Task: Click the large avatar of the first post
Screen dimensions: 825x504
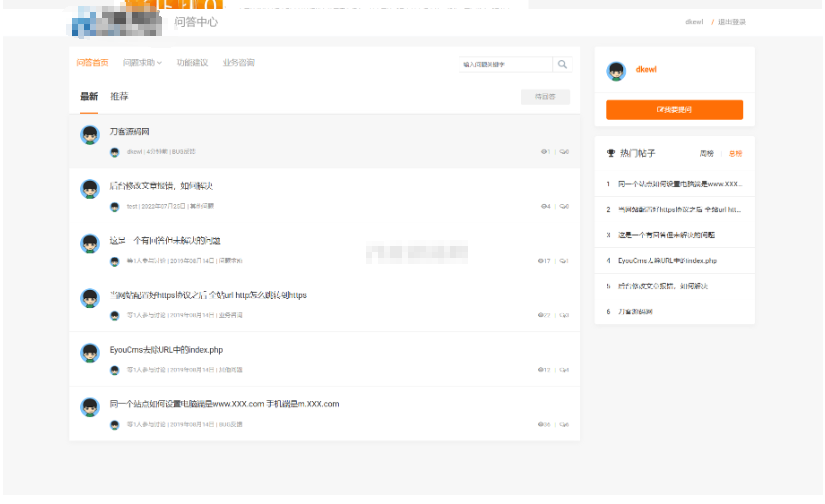Action: point(90,135)
